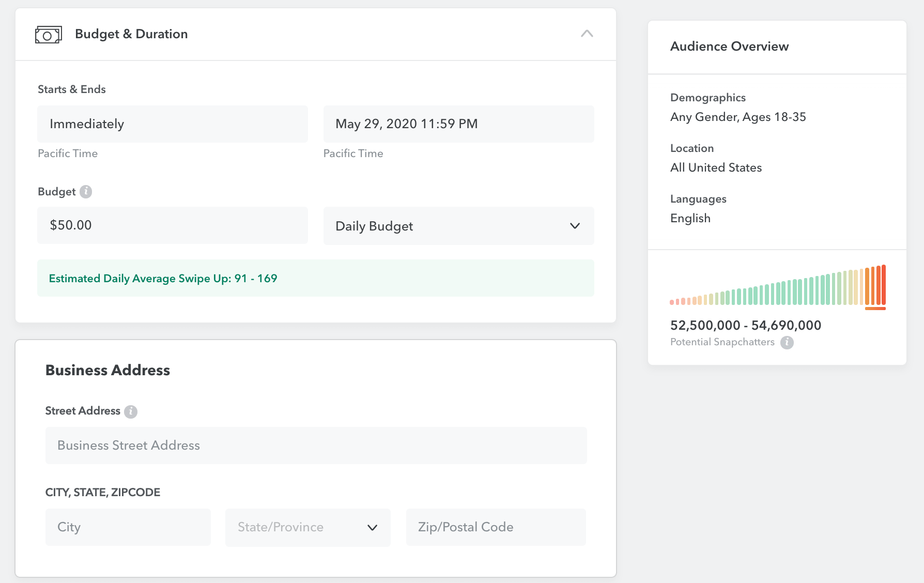Viewport: 924px width, 583px height.
Task: Click the Potential Snapchatters info icon
Action: coord(787,342)
